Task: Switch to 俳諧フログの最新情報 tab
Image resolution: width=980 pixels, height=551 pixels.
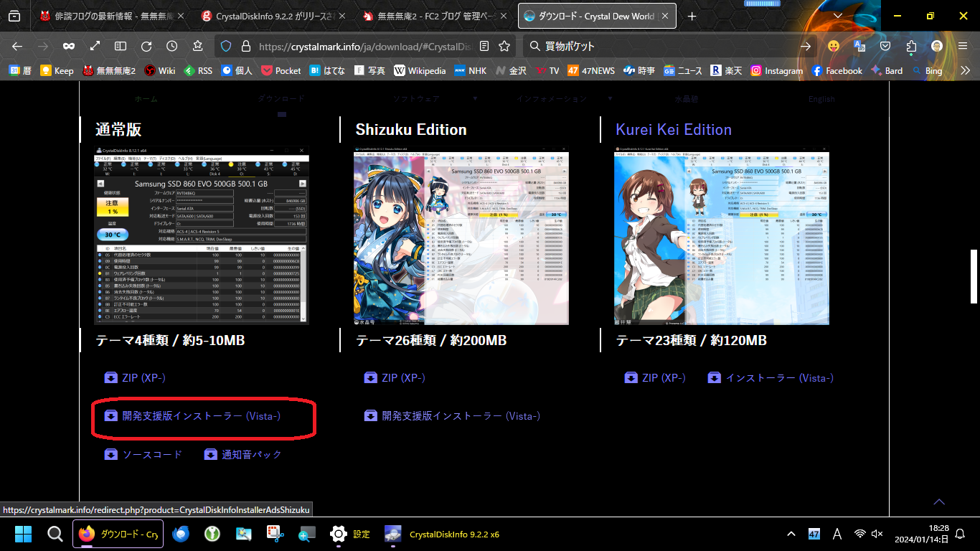Action: (x=112, y=16)
